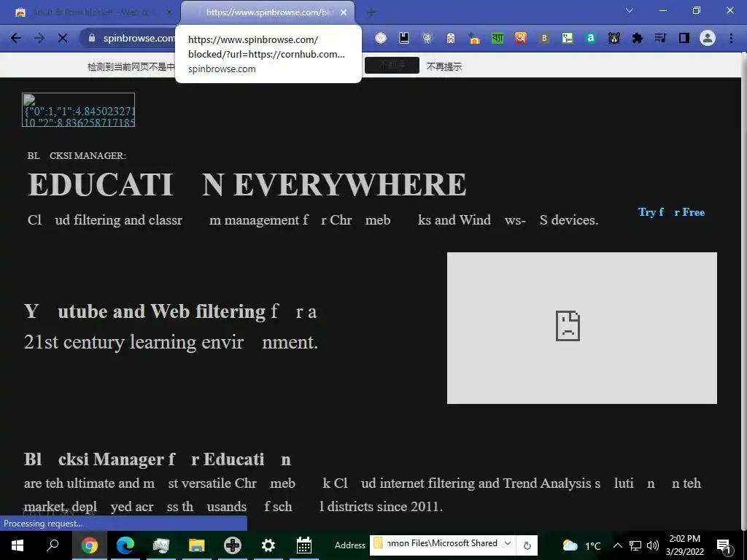Click the page vertical scrollbar

[743, 290]
